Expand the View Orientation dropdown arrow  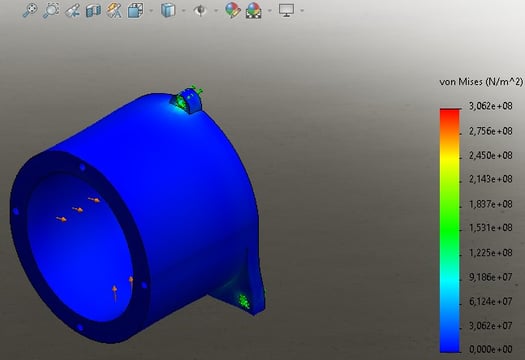click(151, 11)
